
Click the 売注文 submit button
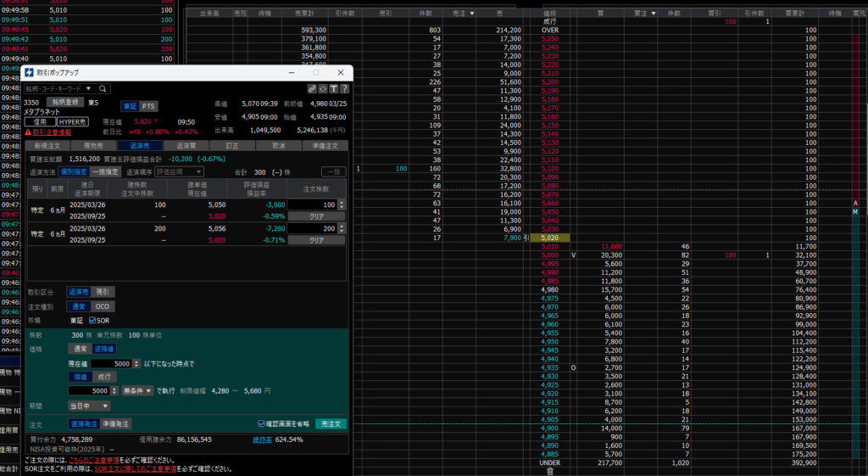pos(331,423)
